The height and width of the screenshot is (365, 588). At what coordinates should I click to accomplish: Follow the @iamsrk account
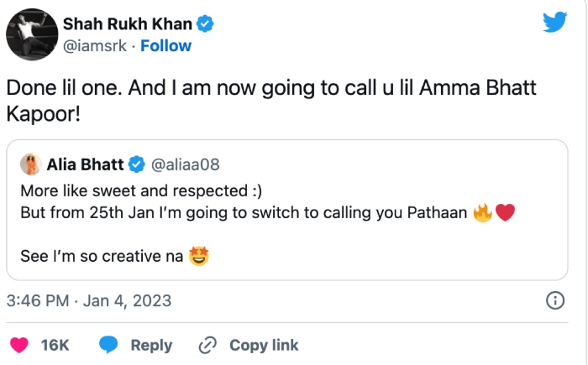coord(165,45)
